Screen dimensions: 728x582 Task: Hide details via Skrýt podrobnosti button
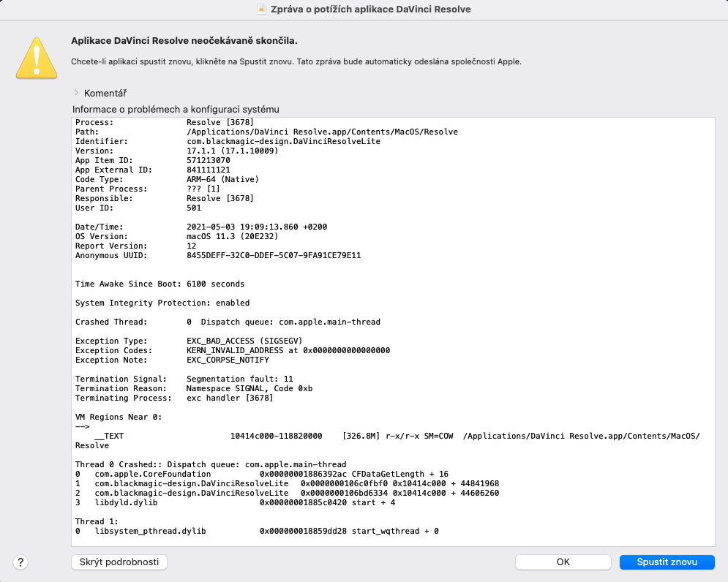tap(119, 562)
